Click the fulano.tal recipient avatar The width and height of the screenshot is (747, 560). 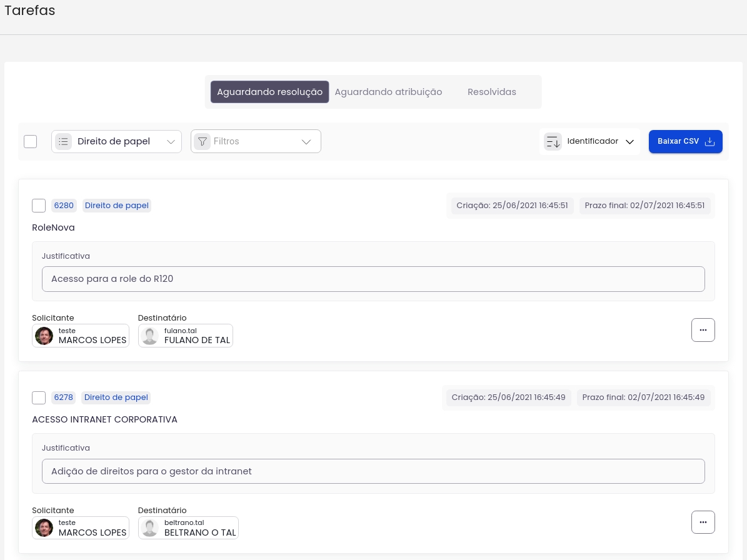[x=150, y=336]
